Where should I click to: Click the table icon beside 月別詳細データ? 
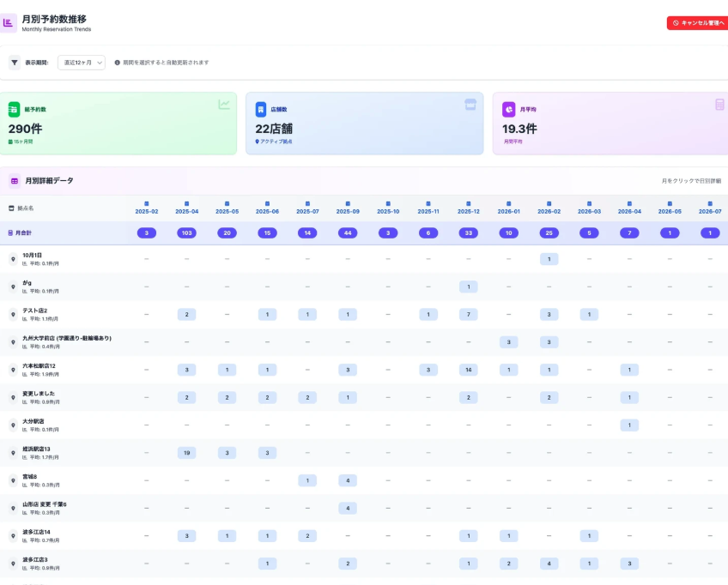[x=15, y=181]
